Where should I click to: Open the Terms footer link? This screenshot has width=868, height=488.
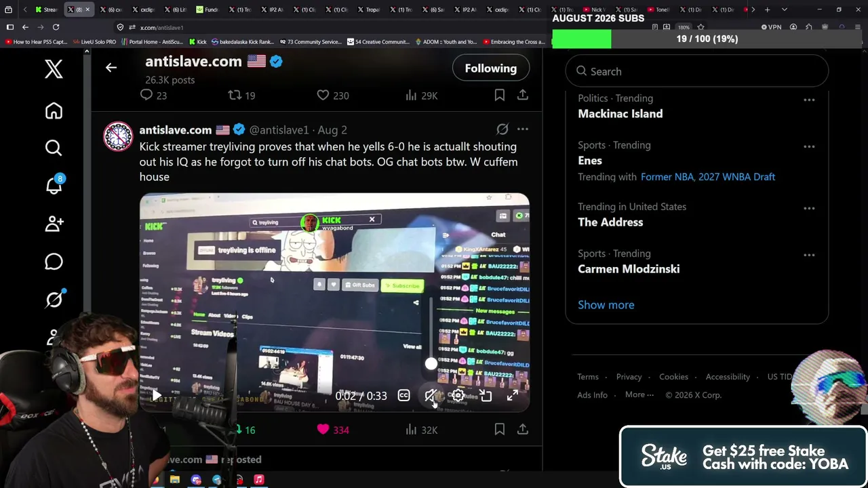tap(588, 377)
